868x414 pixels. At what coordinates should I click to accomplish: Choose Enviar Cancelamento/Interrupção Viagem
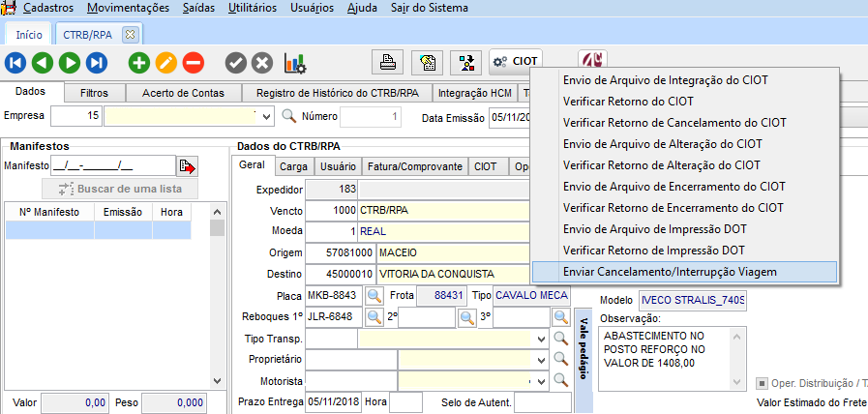point(670,272)
